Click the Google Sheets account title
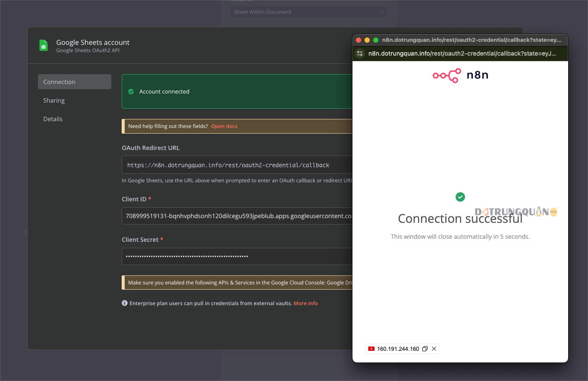The width and height of the screenshot is (588, 381). point(93,42)
